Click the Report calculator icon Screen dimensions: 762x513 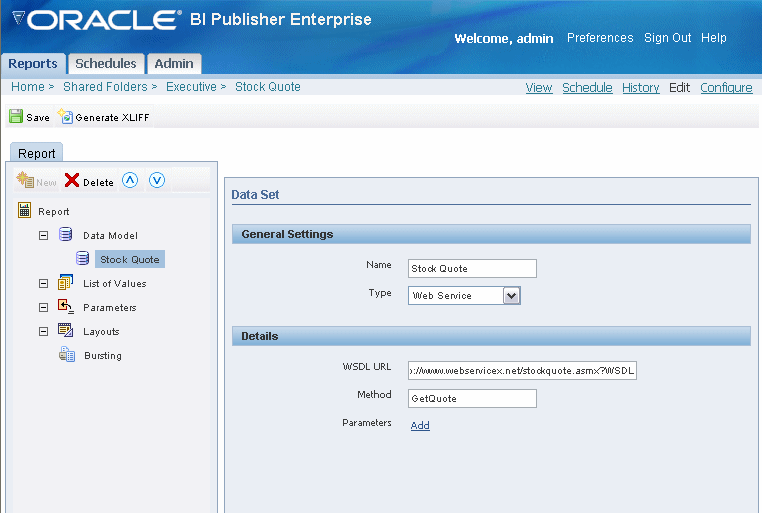(x=24, y=210)
